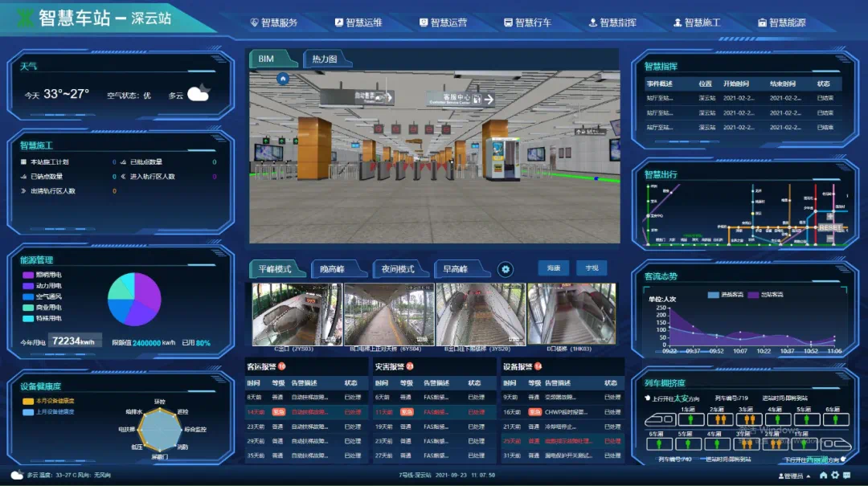Open the D口楼梯 camera thumbnail
868x486 pixels.
pyautogui.click(x=571, y=315)
